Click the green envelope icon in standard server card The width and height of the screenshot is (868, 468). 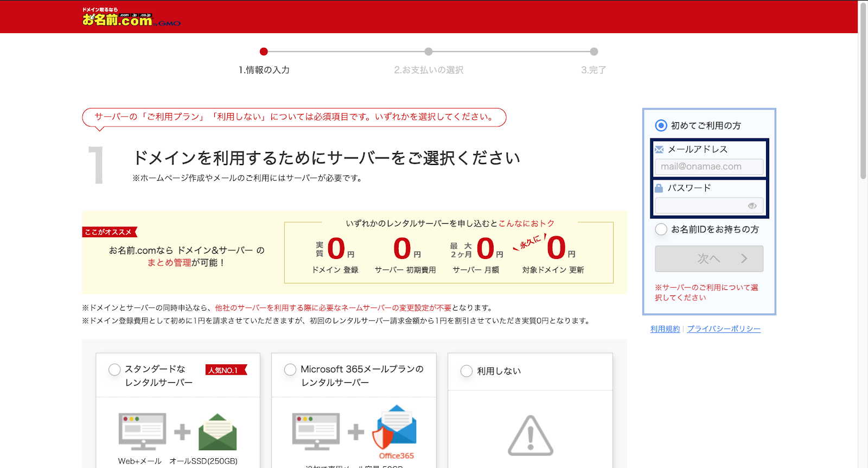(x=218, y=432)
